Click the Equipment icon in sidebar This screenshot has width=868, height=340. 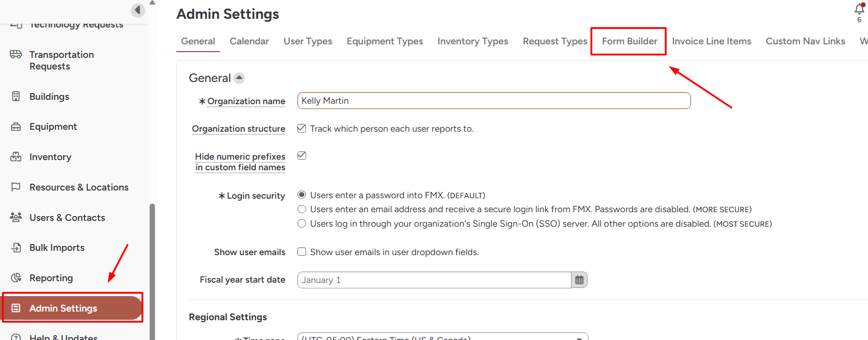click(16, 127)
